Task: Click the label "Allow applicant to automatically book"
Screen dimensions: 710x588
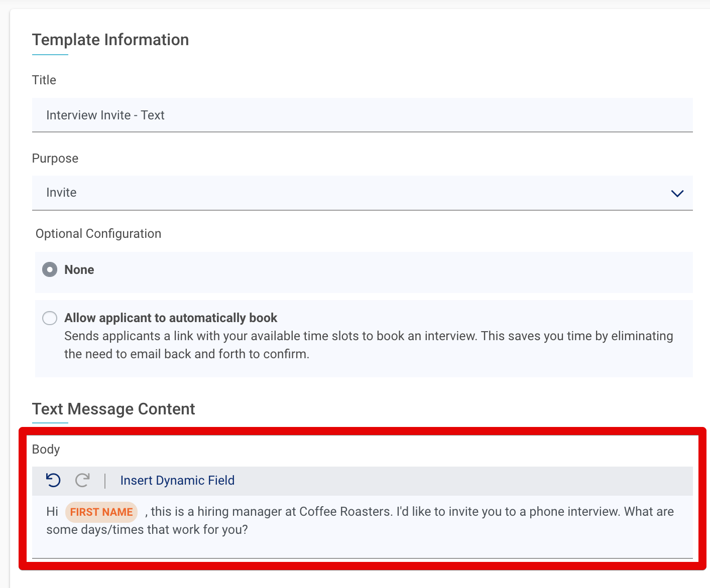Action: tap(170, 318)
